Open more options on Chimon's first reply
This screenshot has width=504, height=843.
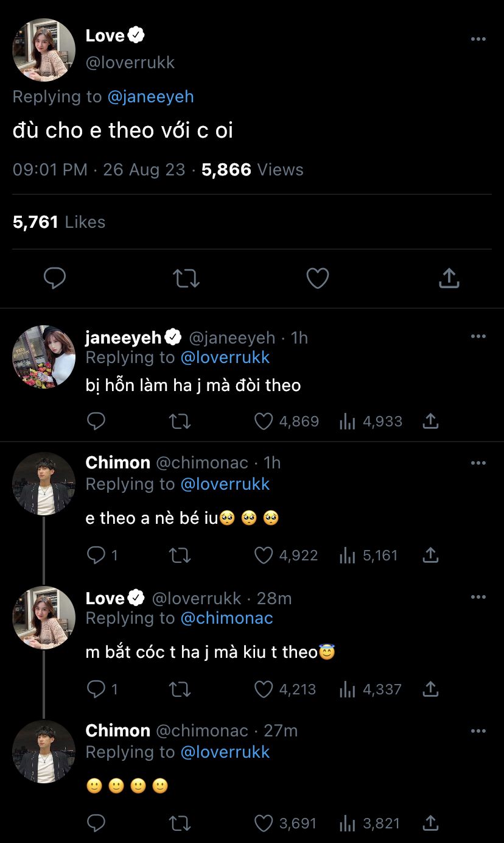478,463
